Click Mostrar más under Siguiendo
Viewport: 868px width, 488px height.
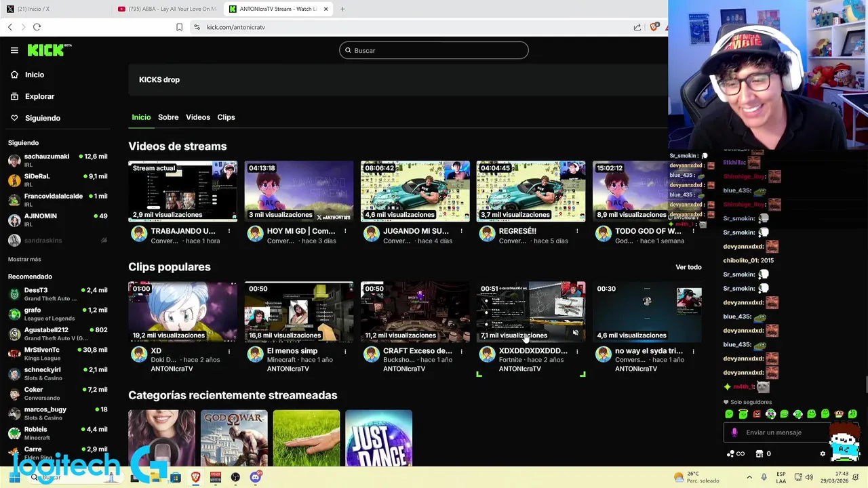coord(24,259)
